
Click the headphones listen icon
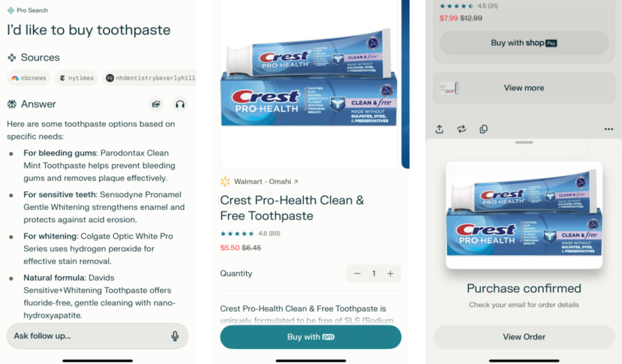pos(180,104)
